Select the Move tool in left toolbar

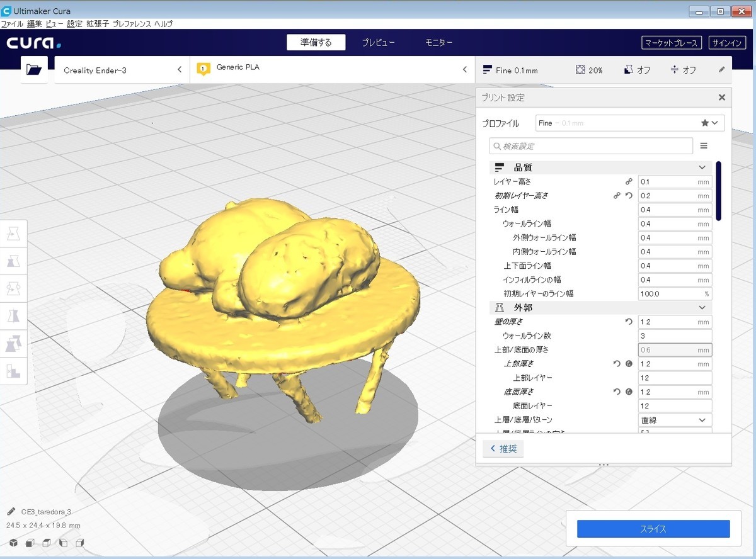[13, 234]
